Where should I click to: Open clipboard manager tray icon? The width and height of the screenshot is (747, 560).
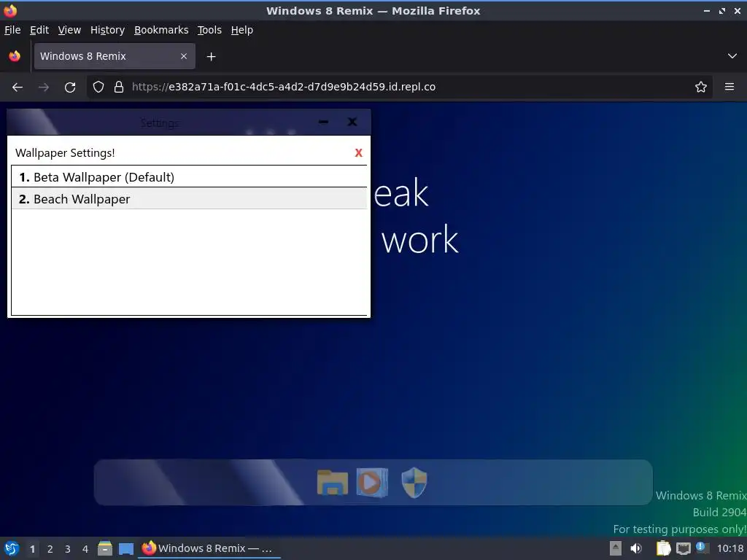pos(663,548)
